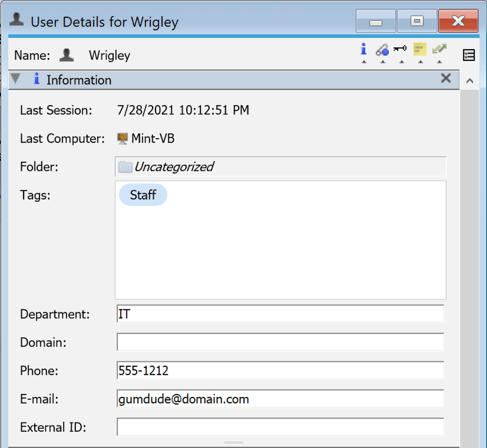Click the upward scroll arrow on the right
487x448 pixels.
click(x=470, y=80)
